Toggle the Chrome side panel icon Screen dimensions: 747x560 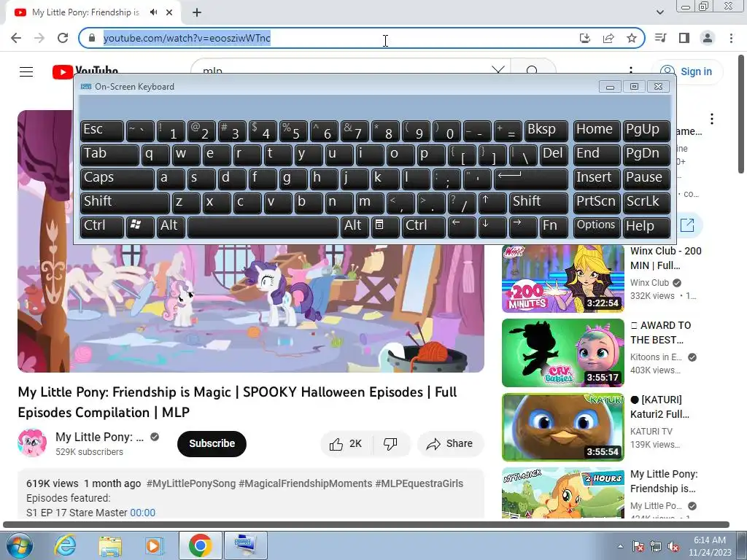pos(684,38)
